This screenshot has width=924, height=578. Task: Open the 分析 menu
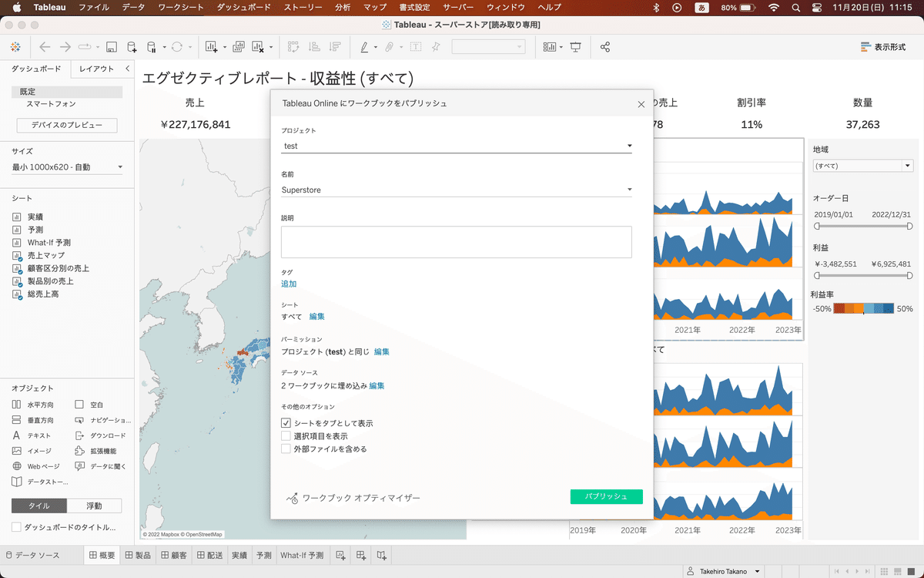(x=343, y=7)
